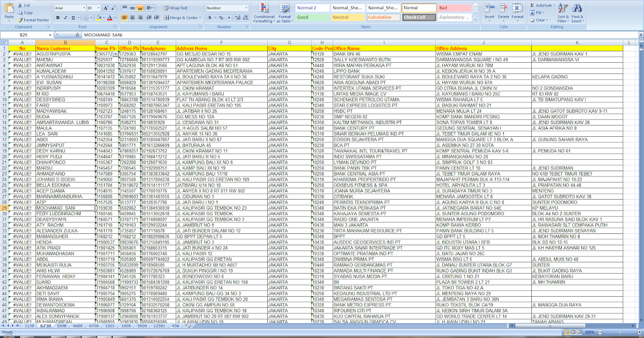Open the font size dropdown
This screenshot has width=644, height=338.
[98, 8]
